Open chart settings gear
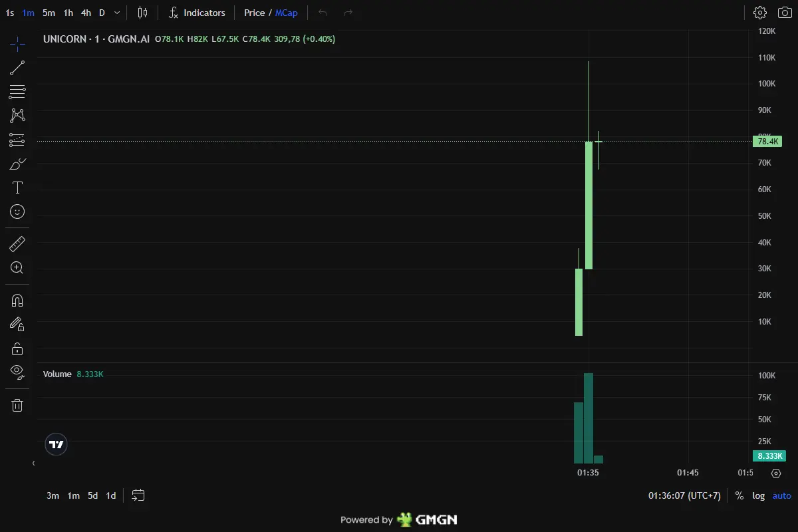Viewport: 798px width, 532px height. [x=760, y=13]
